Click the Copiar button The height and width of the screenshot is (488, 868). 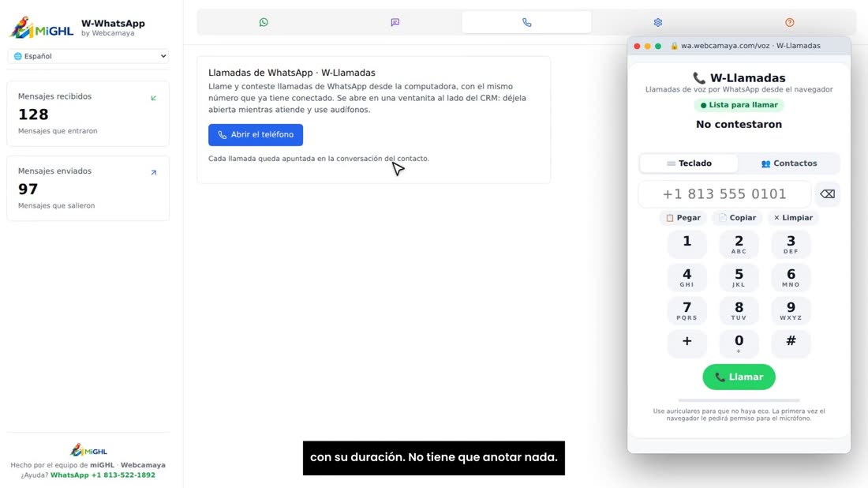(x=737, y=218)
